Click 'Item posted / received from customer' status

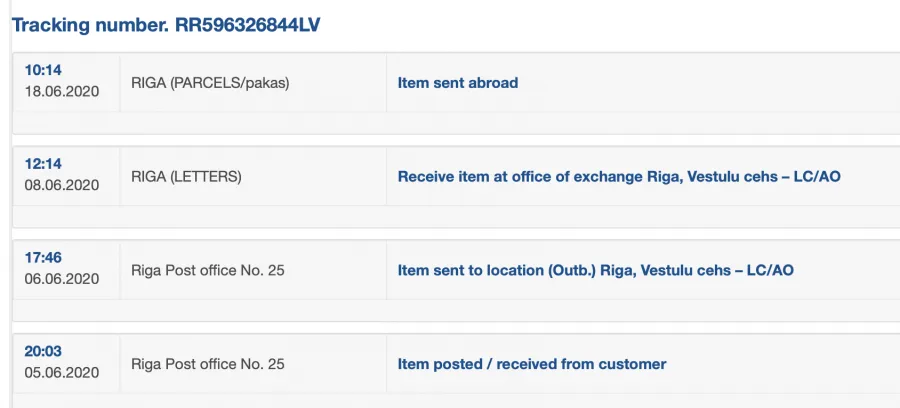click(532, 364)
